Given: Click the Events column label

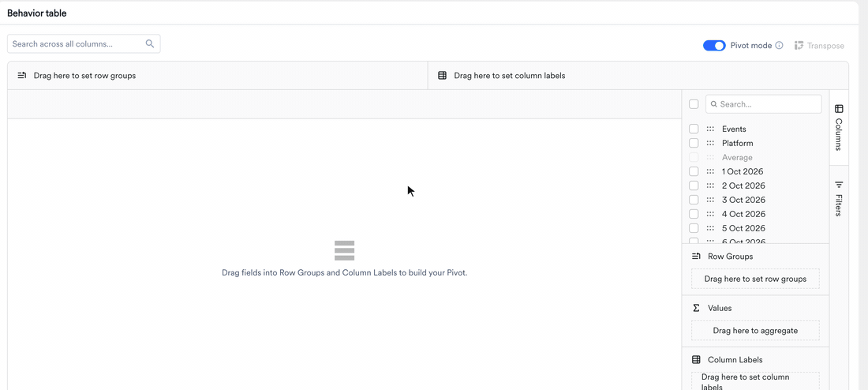Looking at the screenshot, I should pyautogui.click(x=734, y=129).
